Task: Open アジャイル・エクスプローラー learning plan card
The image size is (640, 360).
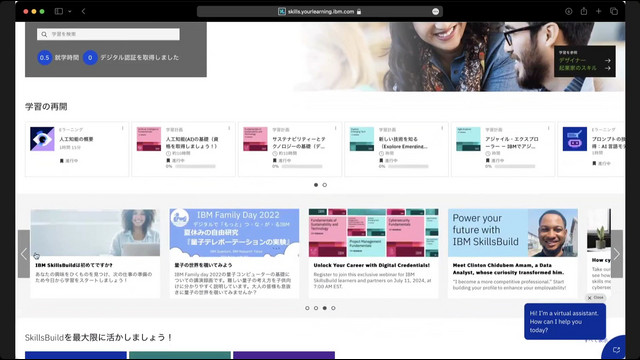Action: (x=503, y=149)
